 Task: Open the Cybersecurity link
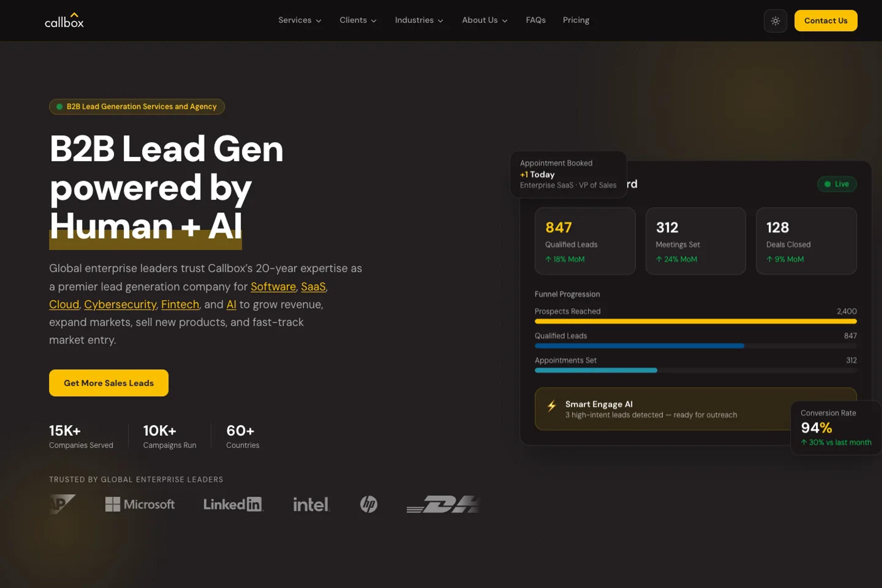point(120,305)
